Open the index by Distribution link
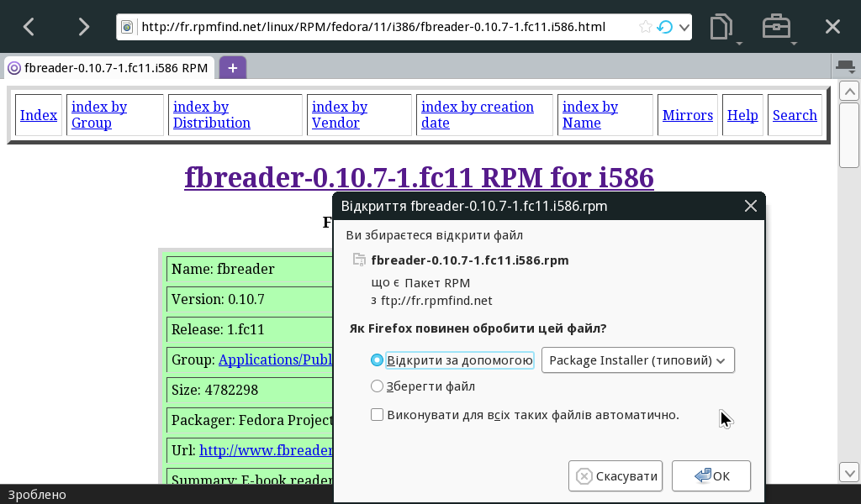This screenshot has width=861, height=504. tap(212, 114)
